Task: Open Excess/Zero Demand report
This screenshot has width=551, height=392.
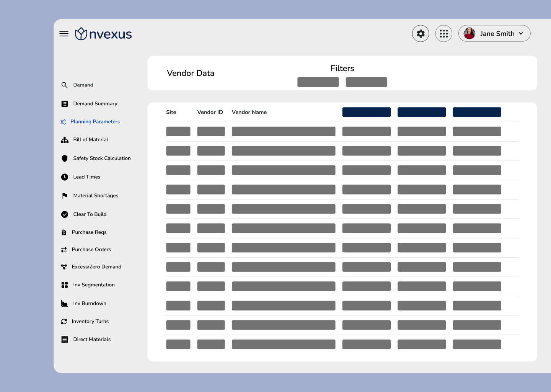Action: click(x=96, y=267)
